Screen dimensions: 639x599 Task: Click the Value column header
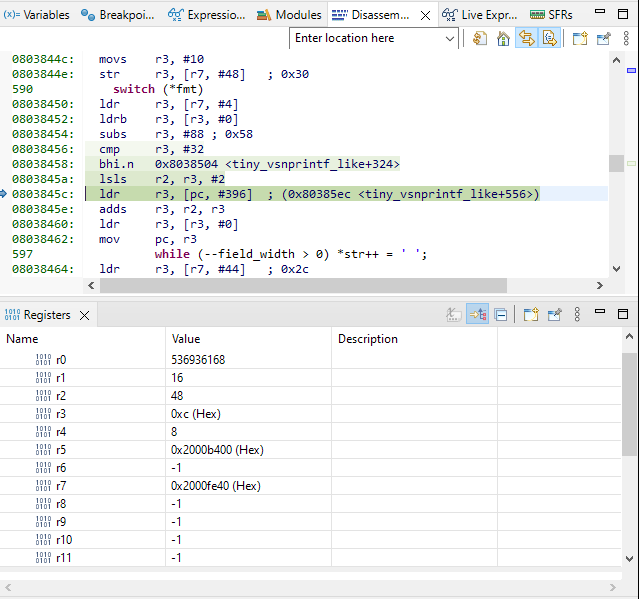click(x=186, y=339)
